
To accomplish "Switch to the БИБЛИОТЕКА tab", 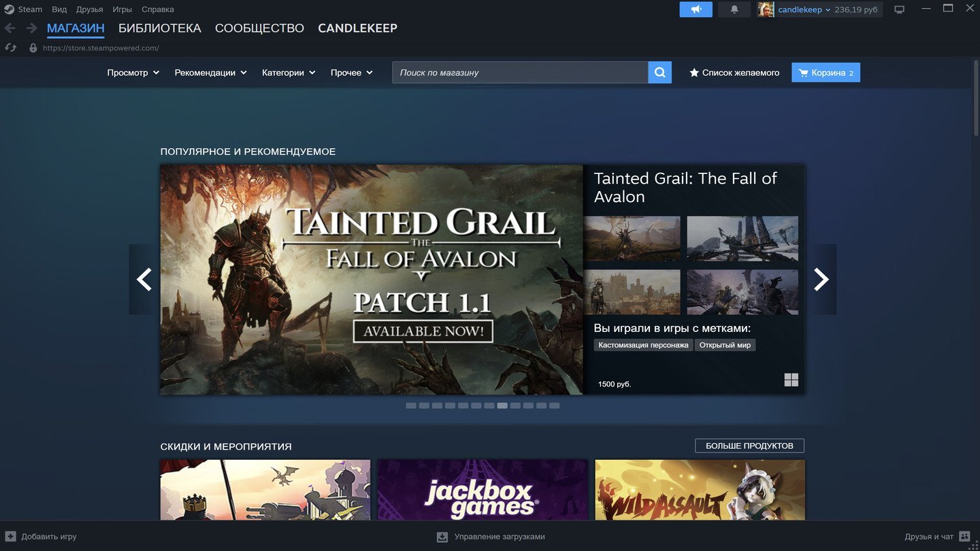I will tap(160, 29).
